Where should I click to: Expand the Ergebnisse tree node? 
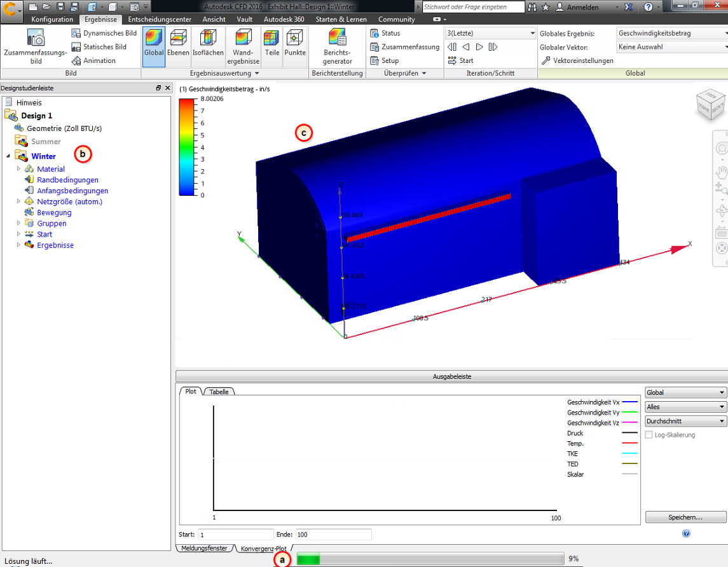18,245
